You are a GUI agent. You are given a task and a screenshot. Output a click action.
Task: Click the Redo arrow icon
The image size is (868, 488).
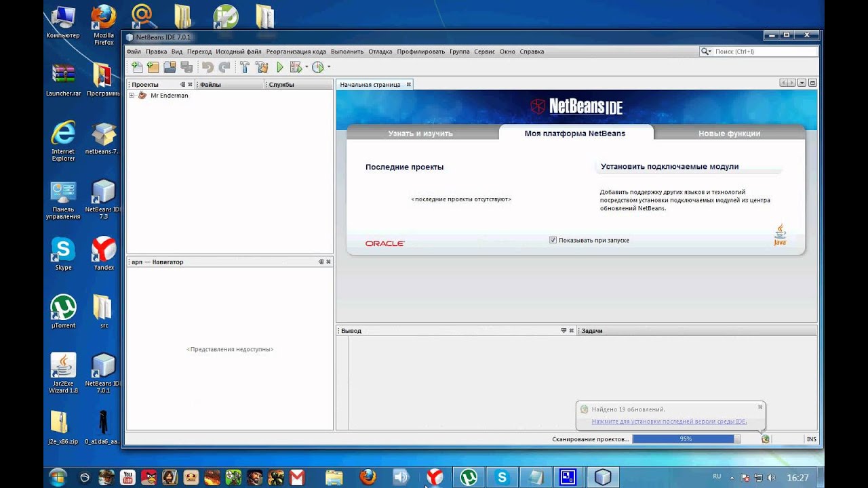tap(224, 67)
